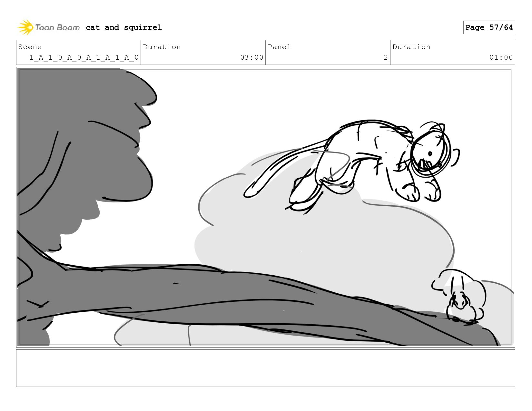The width and height of the screenshot is (532, 411).
Task: Click the scene duration value '03:00'
Action: pos(252,57)
